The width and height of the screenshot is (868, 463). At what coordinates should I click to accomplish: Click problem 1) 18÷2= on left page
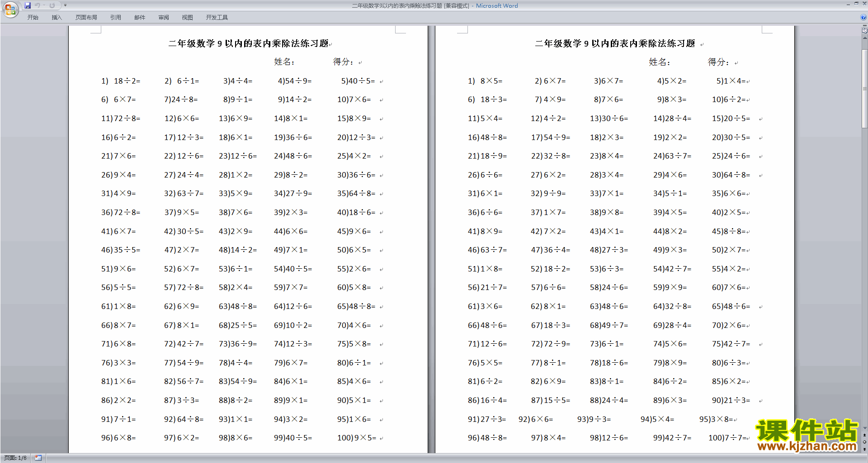click(121, 81)
